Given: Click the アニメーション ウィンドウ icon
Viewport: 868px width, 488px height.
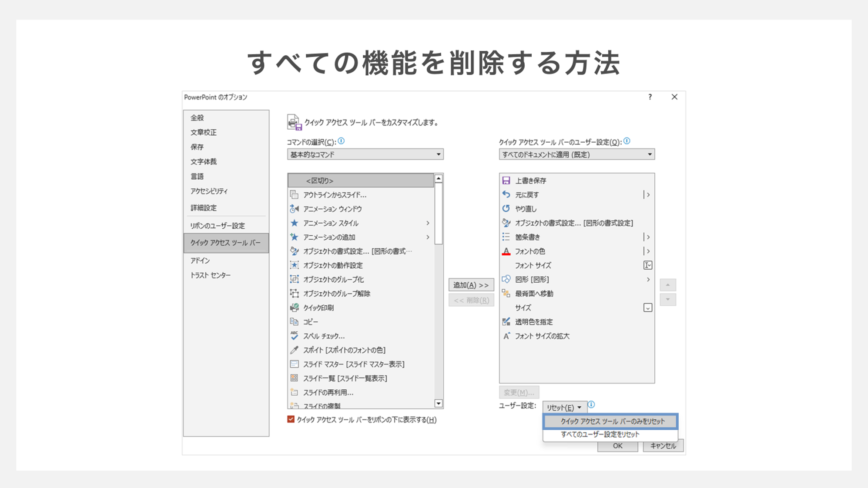Looking at the screenshot, I should pos(295,209).
